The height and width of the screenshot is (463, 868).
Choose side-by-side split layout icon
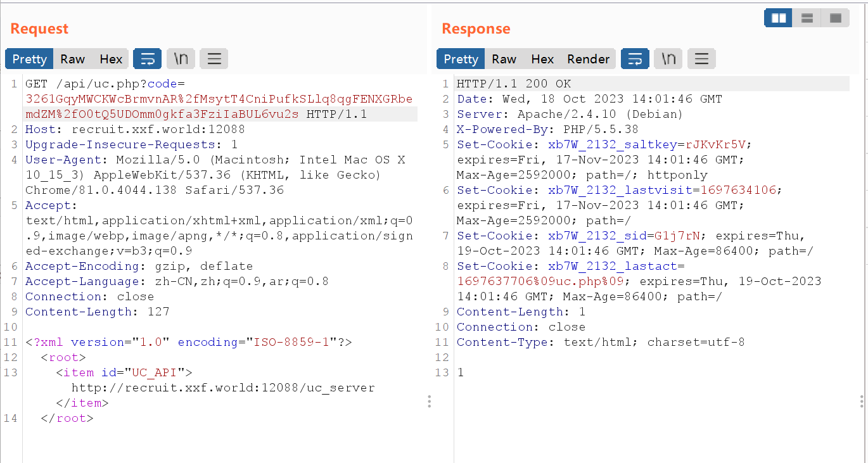(x=779, y=18)
